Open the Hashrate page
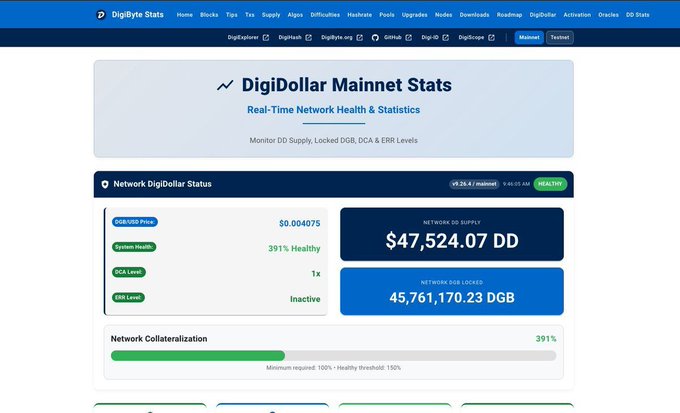Image resolution: width=680 pixels, height=413 pixels. tap(360, 15)
